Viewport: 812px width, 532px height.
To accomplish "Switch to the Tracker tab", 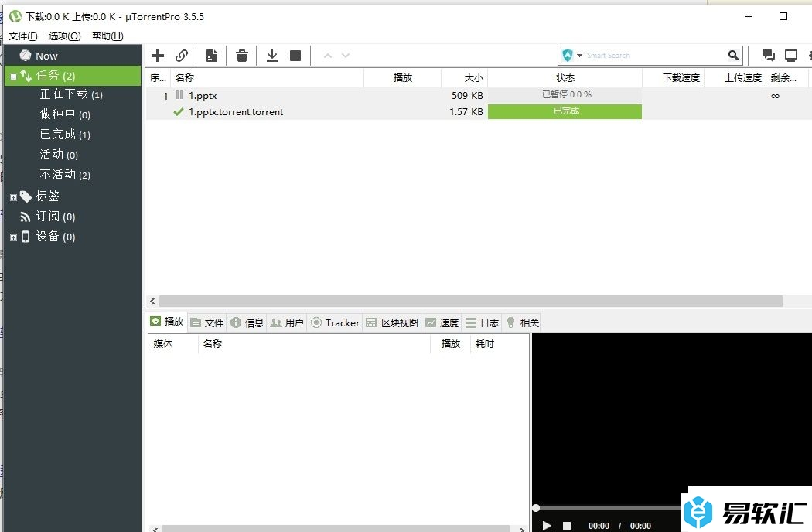I will point(335,322).
